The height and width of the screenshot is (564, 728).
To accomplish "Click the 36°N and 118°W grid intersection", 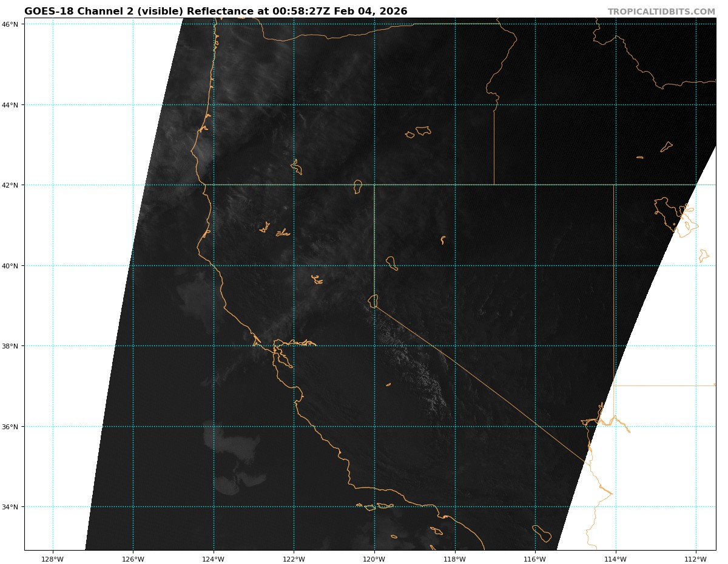I will [455, 426].
